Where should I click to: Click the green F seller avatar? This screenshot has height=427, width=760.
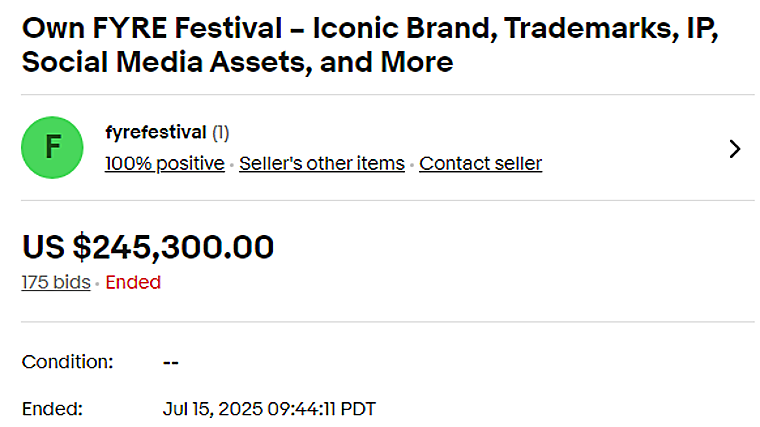click(53, 148)
